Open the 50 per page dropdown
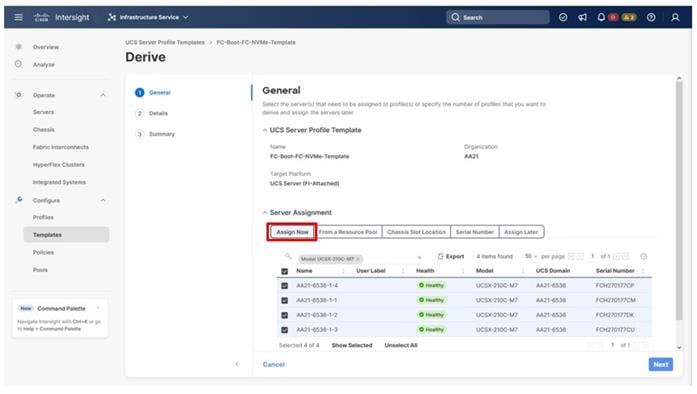 [x=531, y=257]
